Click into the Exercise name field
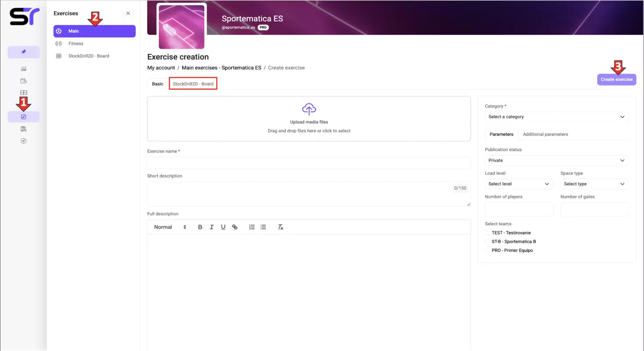 (309, 163)
